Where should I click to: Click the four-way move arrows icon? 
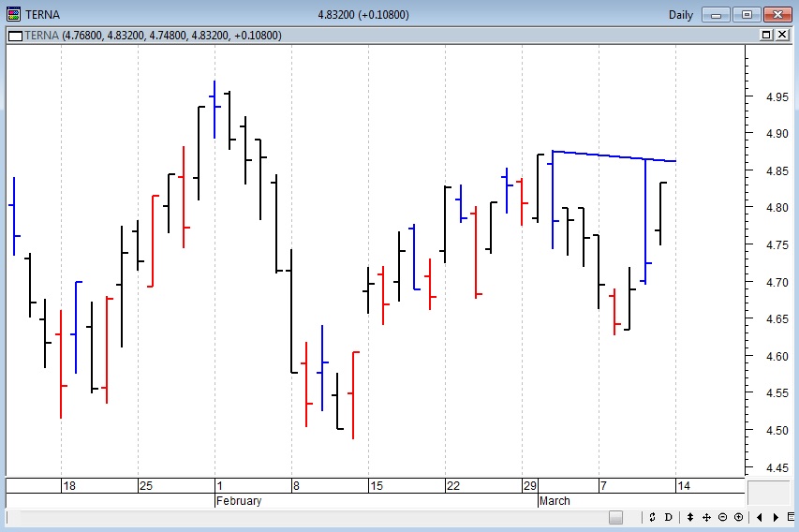(706, 517)
